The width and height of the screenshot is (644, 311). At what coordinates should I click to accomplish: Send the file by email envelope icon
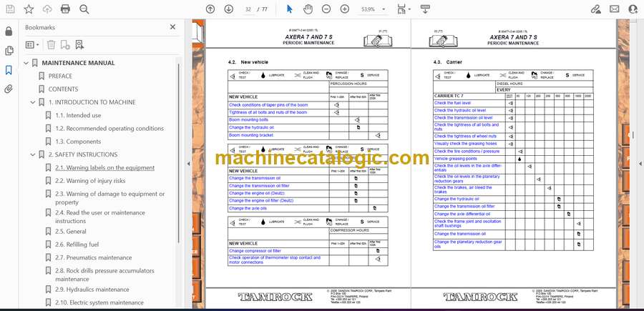click(x=614, y=9)
